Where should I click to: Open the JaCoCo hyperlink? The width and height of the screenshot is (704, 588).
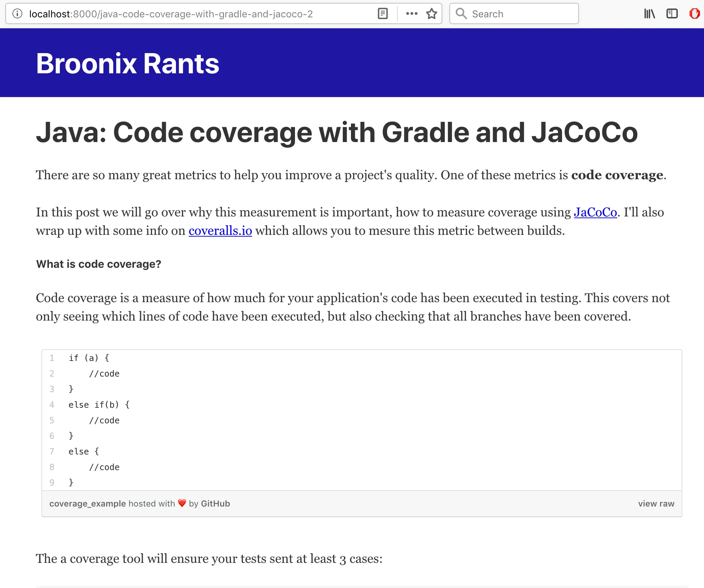click(x=595, y=212)
